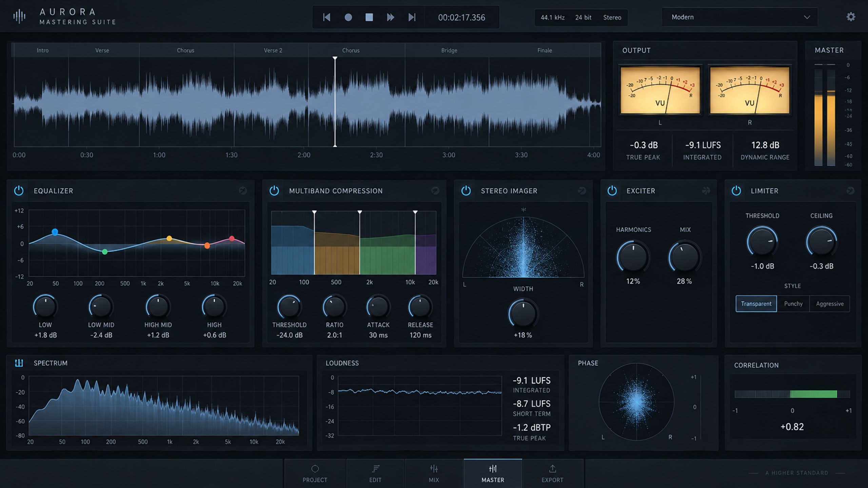Click the timecode display 00:02:17.356

461,18
